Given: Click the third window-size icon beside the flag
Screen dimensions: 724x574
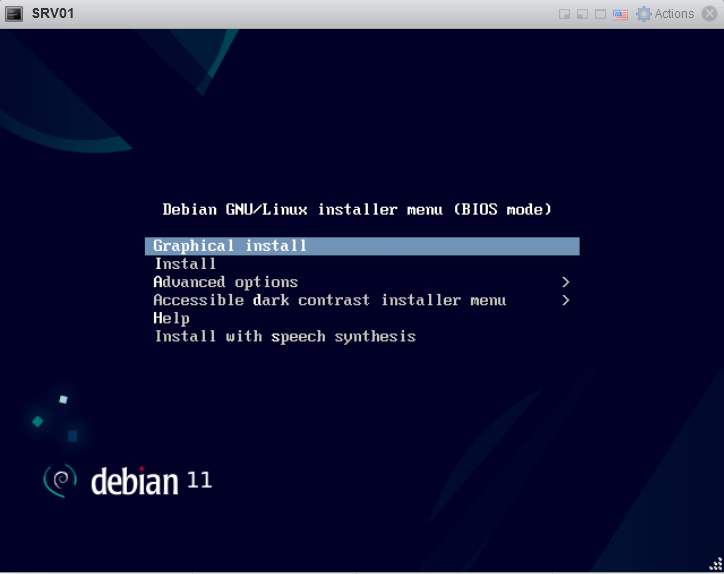Looking at the screenshot, I should click(x=600, y=14).
